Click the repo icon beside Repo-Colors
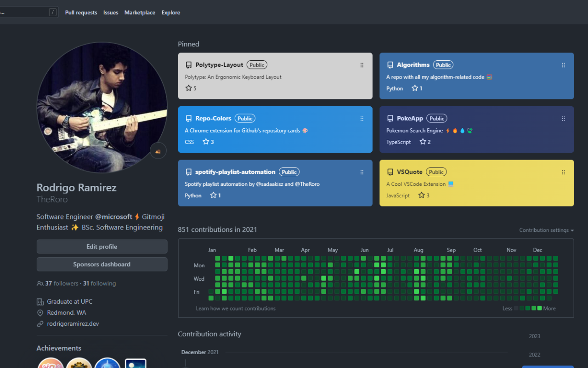The height and width of the screenshot is (368, 588). (x=188, y=118)
